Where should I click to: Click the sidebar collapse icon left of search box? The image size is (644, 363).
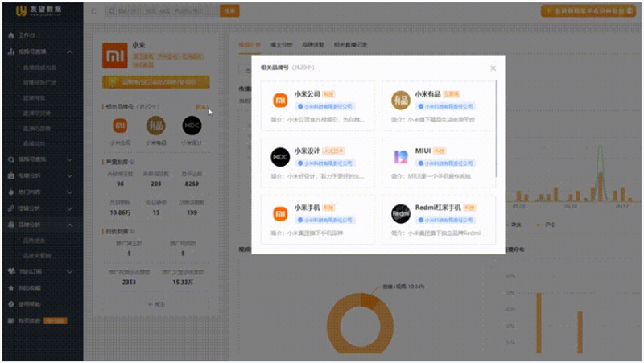tap(93, 11)
